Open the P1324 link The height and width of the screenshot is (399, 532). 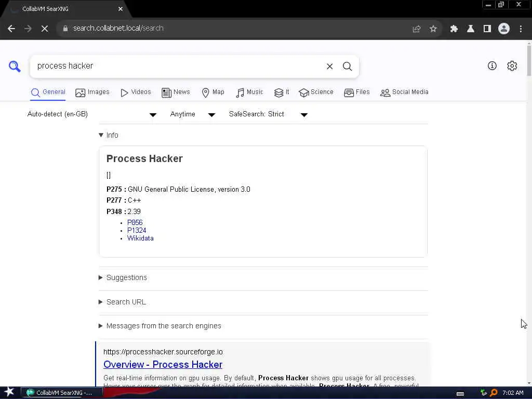click(137, 230)
